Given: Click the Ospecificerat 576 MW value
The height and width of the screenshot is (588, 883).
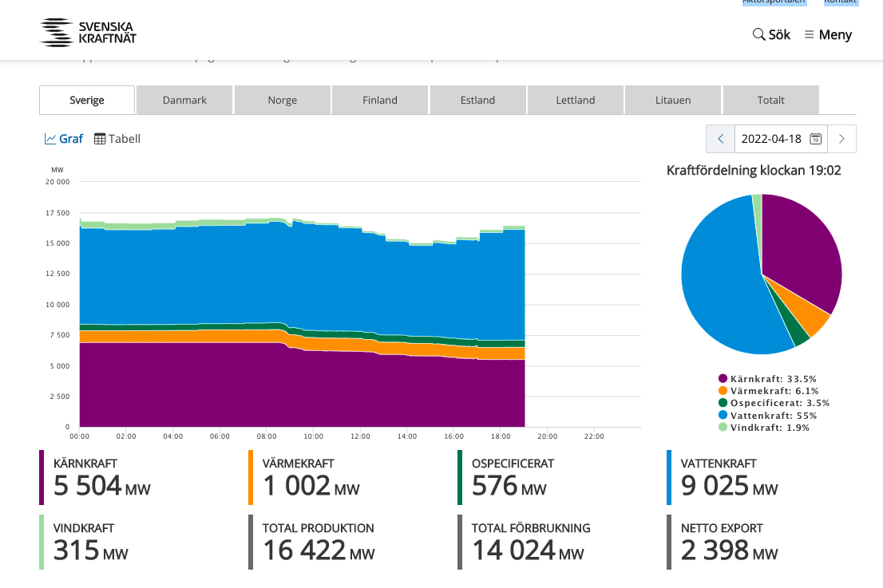Looking at the screenshot, I should [x=509, y=486].
